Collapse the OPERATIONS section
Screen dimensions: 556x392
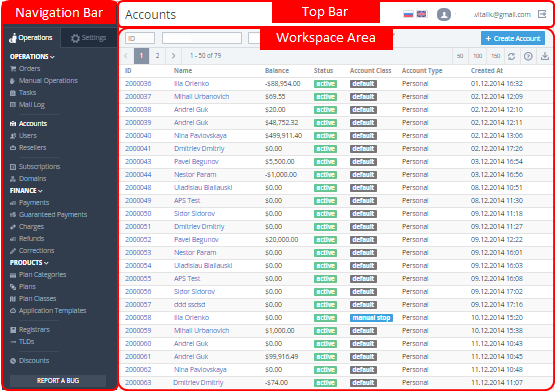[x=32, y=57]
